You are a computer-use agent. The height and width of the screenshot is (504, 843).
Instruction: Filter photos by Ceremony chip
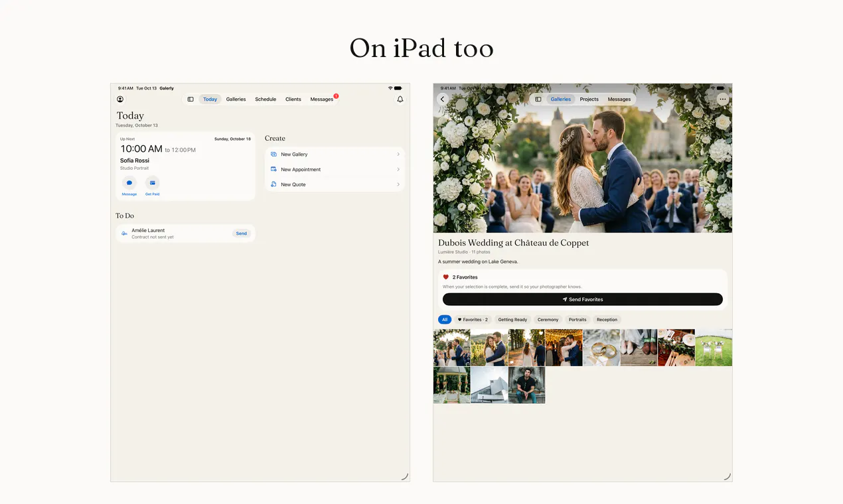pos(548,320)
